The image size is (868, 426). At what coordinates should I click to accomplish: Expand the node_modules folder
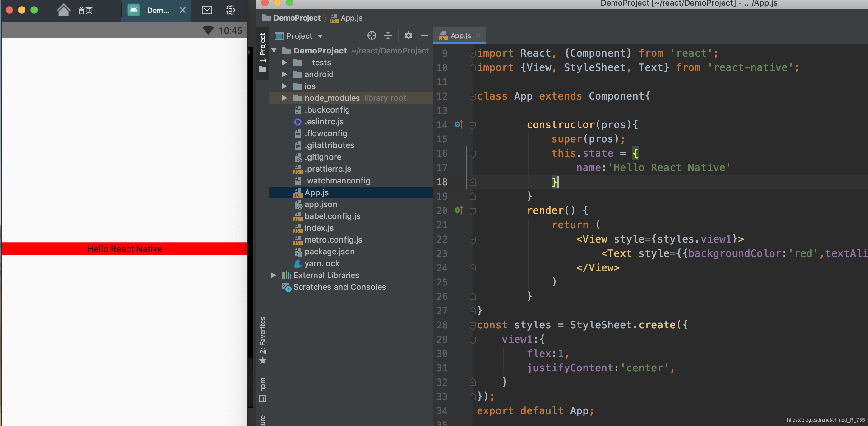click(285, 98)
